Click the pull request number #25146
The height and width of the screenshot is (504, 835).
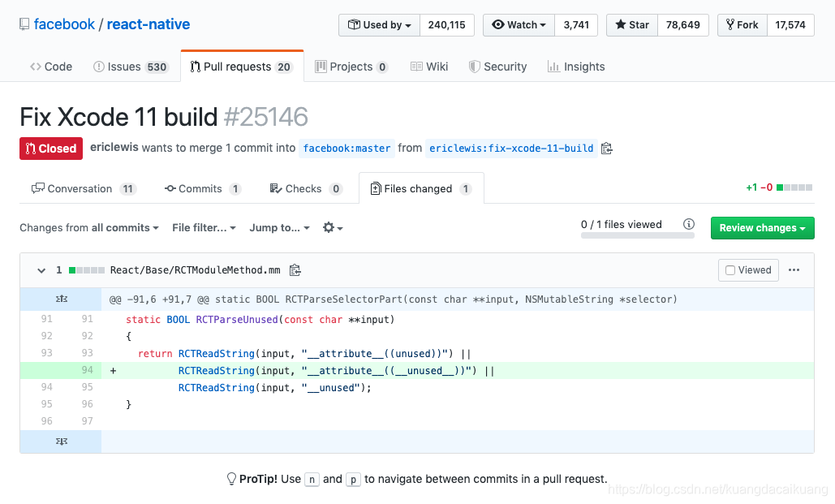coord(265,117)
